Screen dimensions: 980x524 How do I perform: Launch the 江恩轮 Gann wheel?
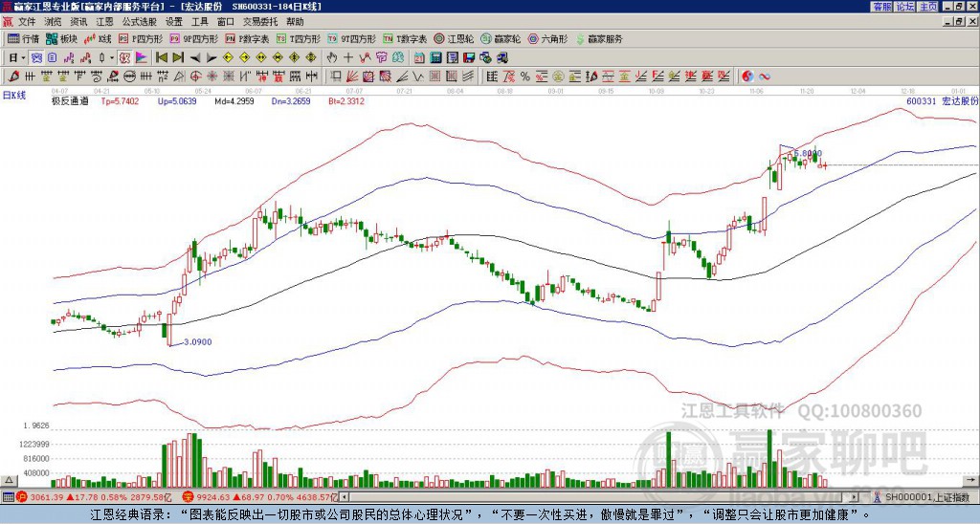pos(454,38)
